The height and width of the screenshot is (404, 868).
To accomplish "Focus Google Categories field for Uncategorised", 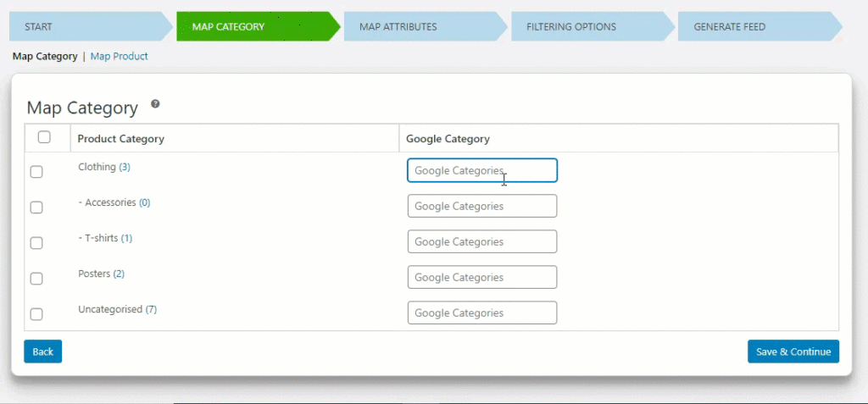I will 482,313.
